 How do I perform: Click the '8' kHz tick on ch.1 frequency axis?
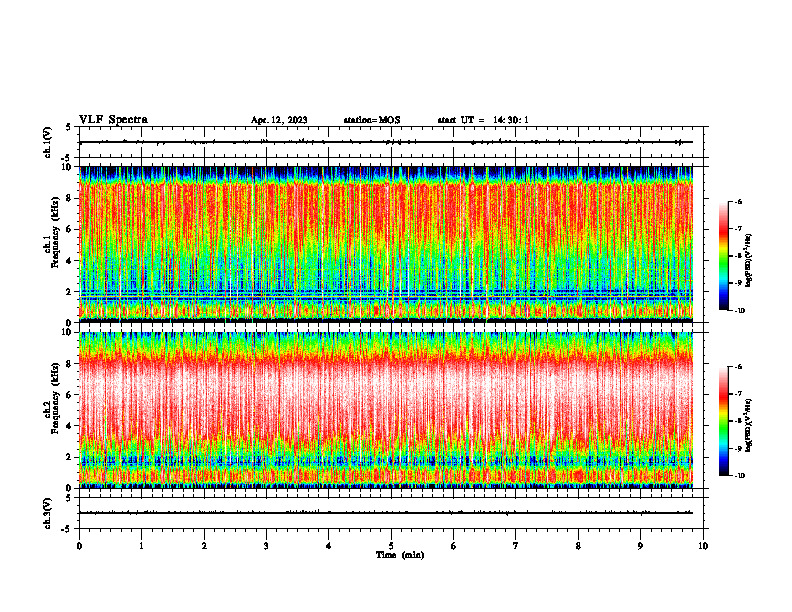[x=70, y=198]
